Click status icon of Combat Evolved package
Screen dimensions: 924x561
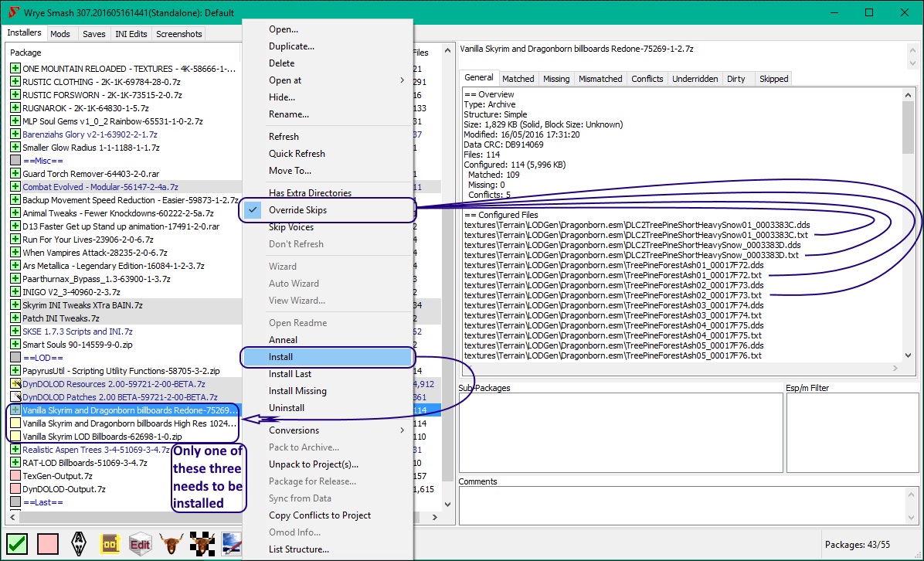pyautogui.click(x=15, y=186)
